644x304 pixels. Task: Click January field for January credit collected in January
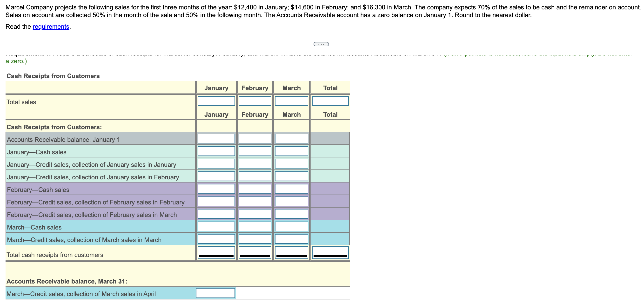(216, 163)
